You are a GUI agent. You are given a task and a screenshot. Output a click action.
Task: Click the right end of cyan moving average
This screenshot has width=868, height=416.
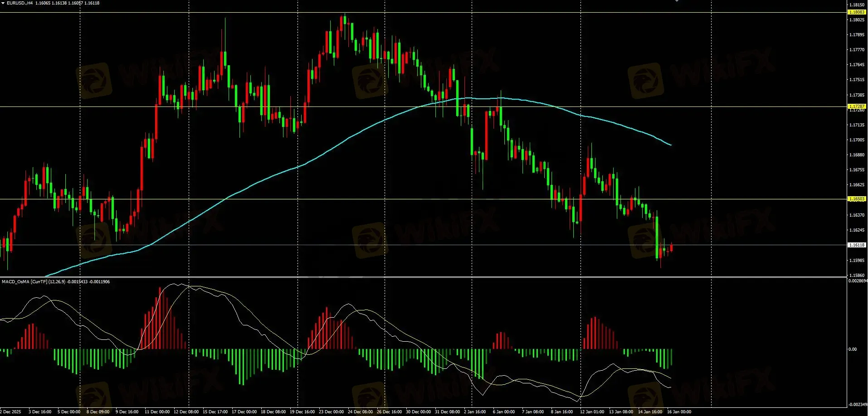(x=671, y=145)
